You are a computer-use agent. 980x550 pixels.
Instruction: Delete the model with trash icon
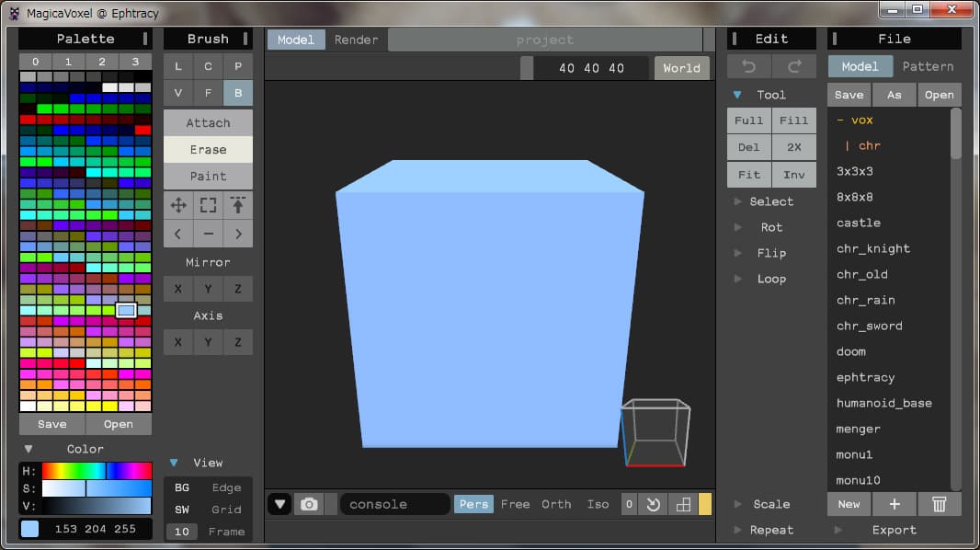point(939,504)
